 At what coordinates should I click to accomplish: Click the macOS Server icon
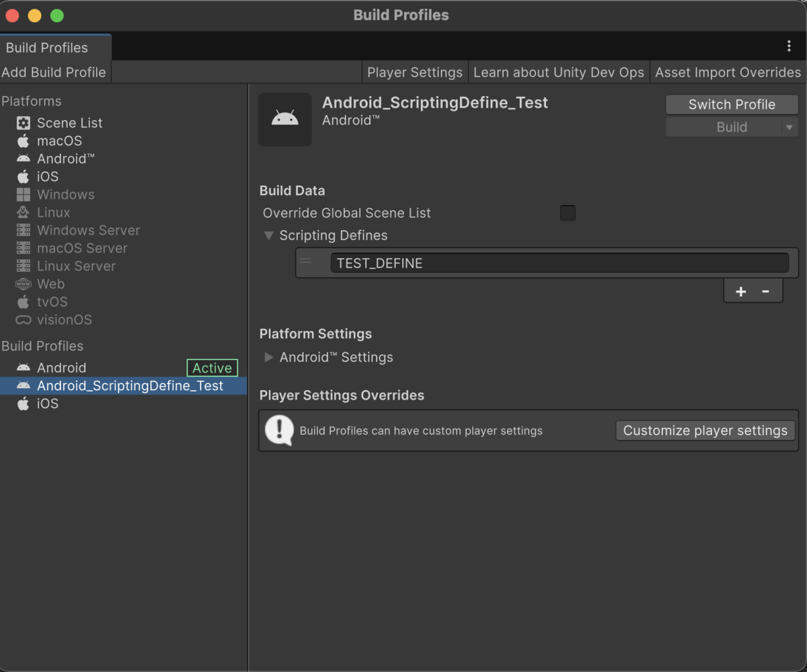pyautogui.click(x=24, y=248)
